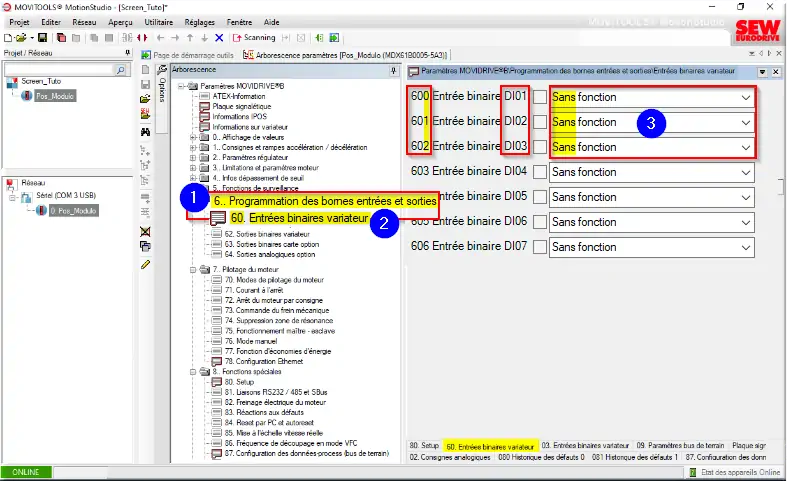Screen dimensions: 787x481
Task: Click the crossed-out envelope icon in side toolbar
Action: pos(146,231)
